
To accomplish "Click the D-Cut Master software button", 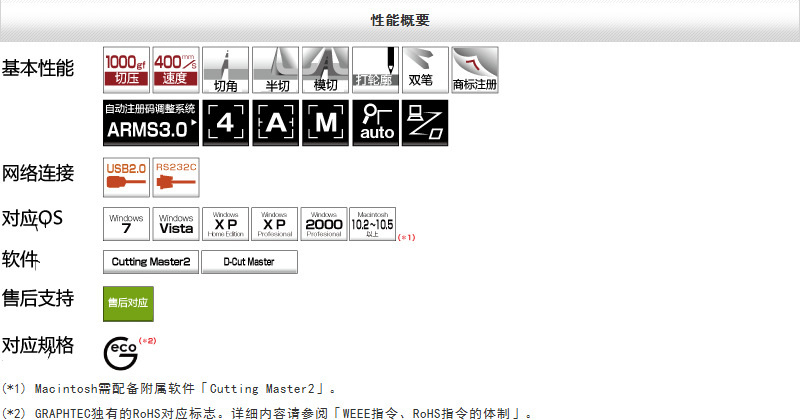I will 249,262.
